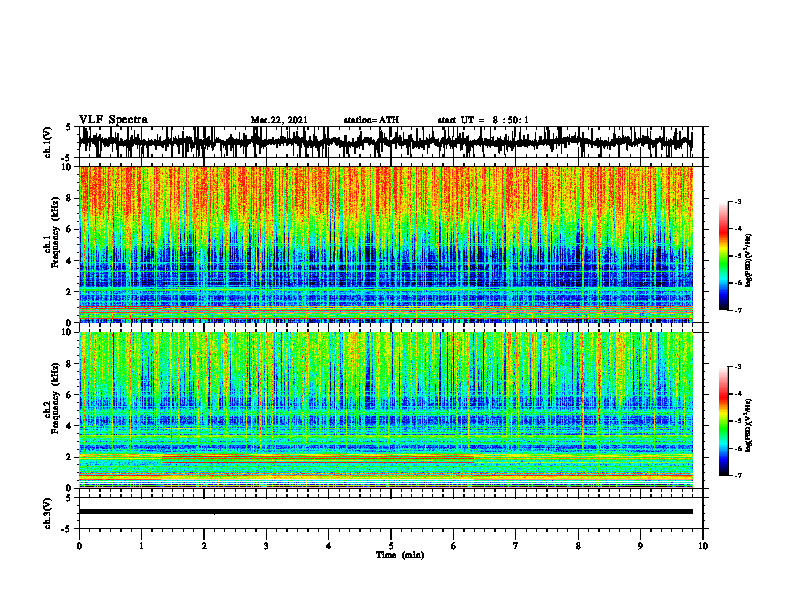Click the "8" kHz tick of ch.2 frequency axis
Screen dimensions: 792x612
point(70,364)
